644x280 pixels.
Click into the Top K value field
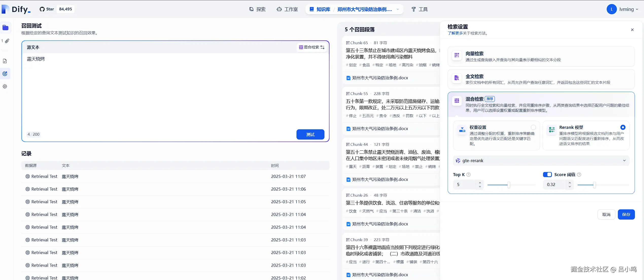465,184
